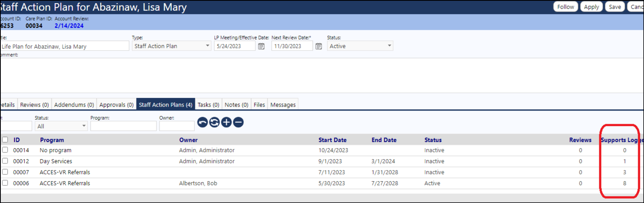Check the box for row 00006

click(x=5, y=183)
